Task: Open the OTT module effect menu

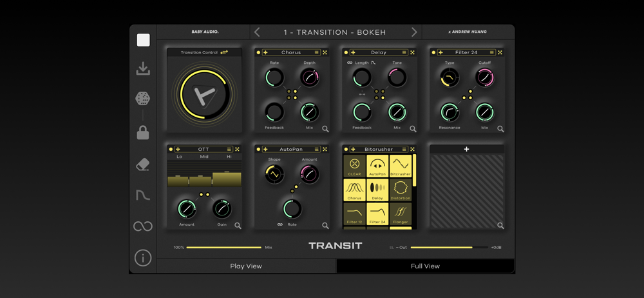Action: (229, 149)
